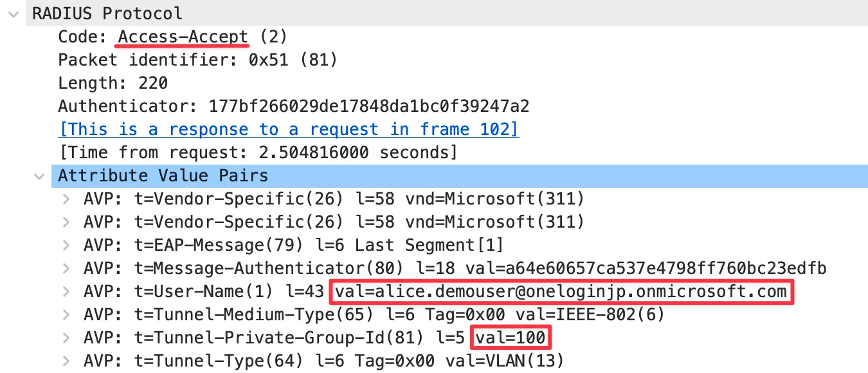This screenshot has width=868, height=373.
Task: Select the Length: 220 field
Action: (x=113, y=83)
